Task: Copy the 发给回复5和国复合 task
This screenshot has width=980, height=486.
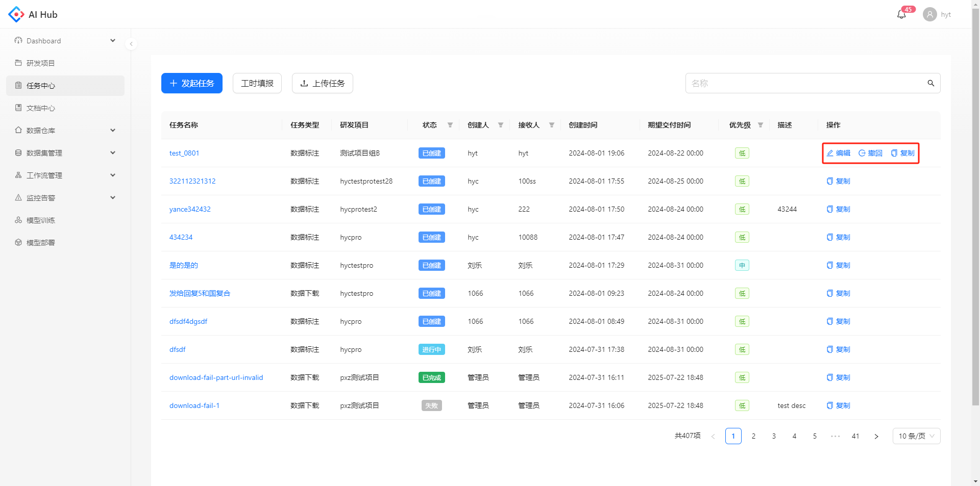Action: (839, 293)
